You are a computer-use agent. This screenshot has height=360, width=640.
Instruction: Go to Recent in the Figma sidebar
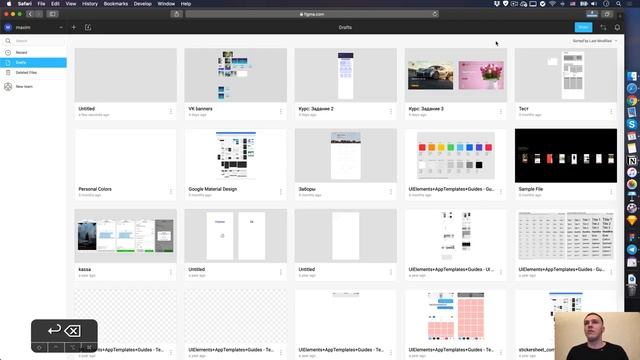[33, 52]
